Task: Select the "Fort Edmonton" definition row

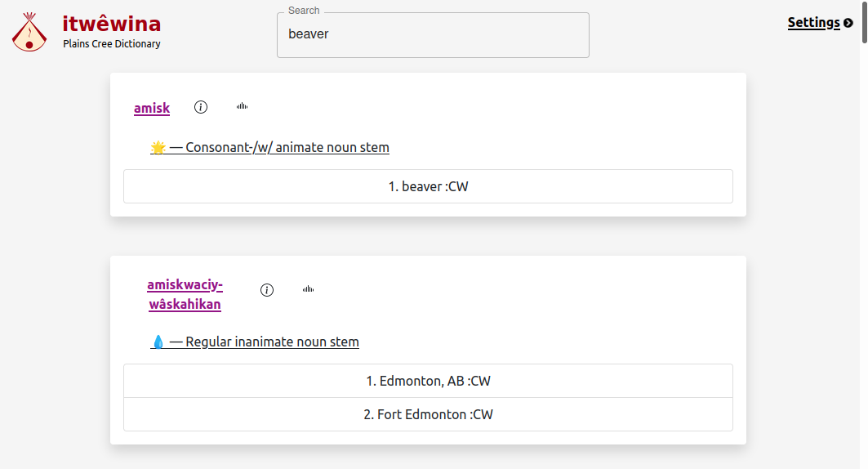Action: [428, 414]
